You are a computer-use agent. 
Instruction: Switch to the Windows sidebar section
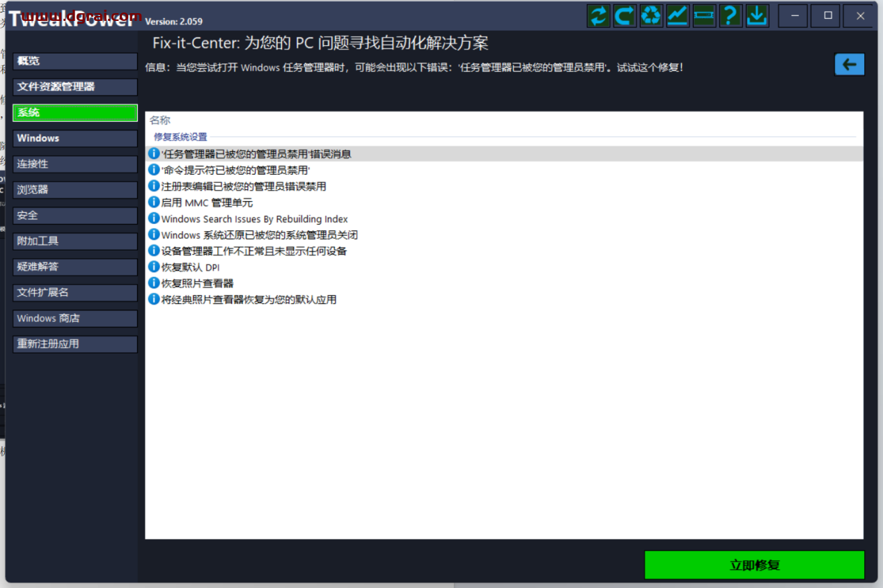[x=75, y=138]
